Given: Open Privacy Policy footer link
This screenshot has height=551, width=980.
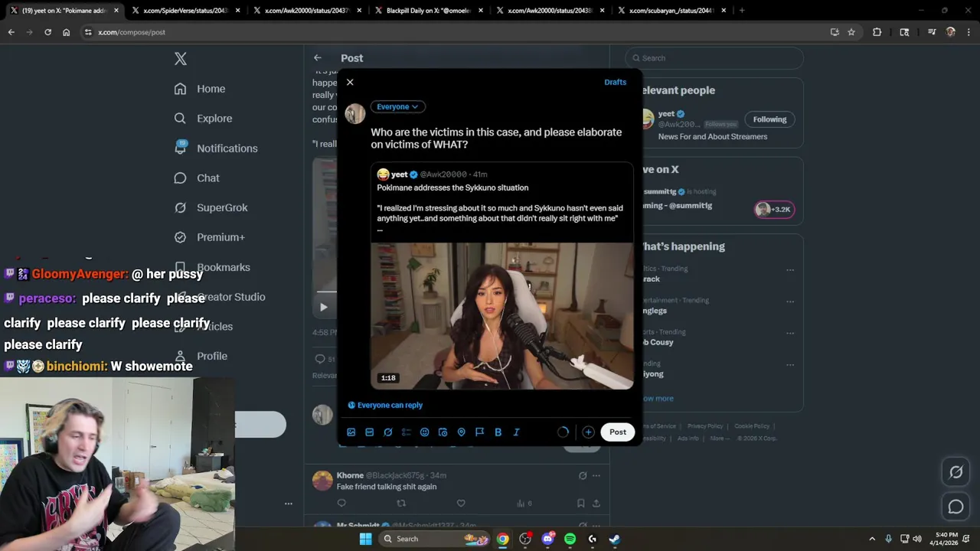Looking at the screenshot, I should tap(705, 426).
